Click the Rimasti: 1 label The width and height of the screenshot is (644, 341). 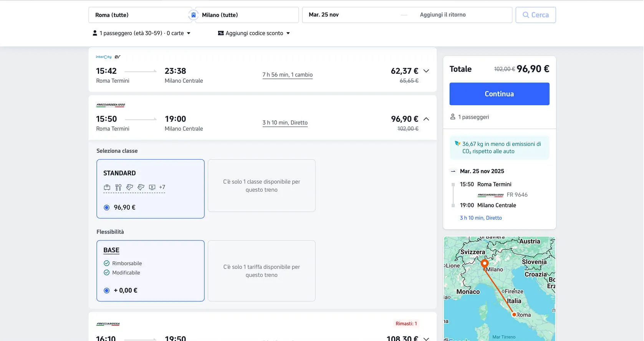(x=406, y=324)
